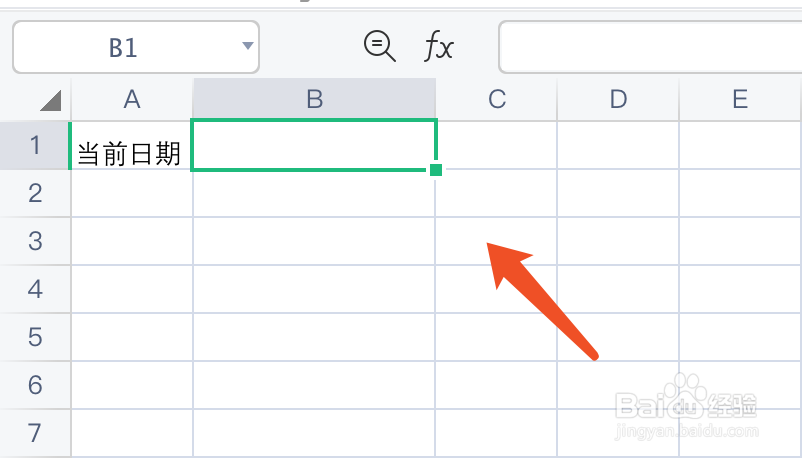Select column B header
The image size is (802, 458).
pyautogui.click(x=314, y=99)
